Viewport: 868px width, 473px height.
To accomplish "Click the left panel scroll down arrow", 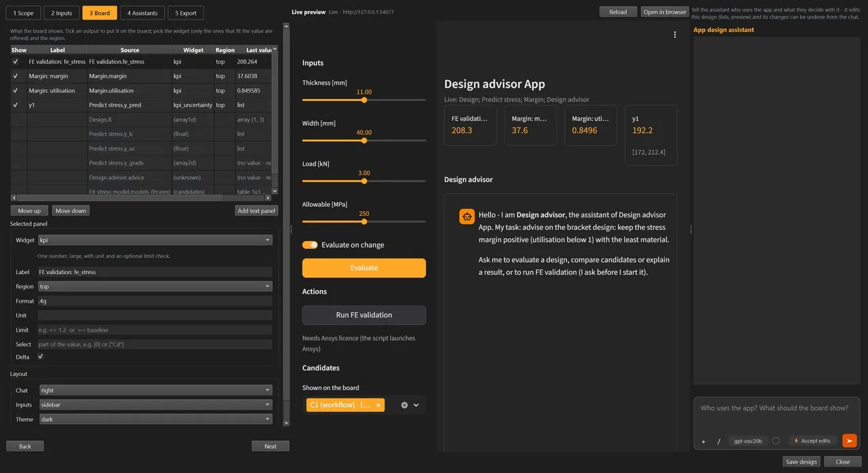I will (x=286, y=423).
